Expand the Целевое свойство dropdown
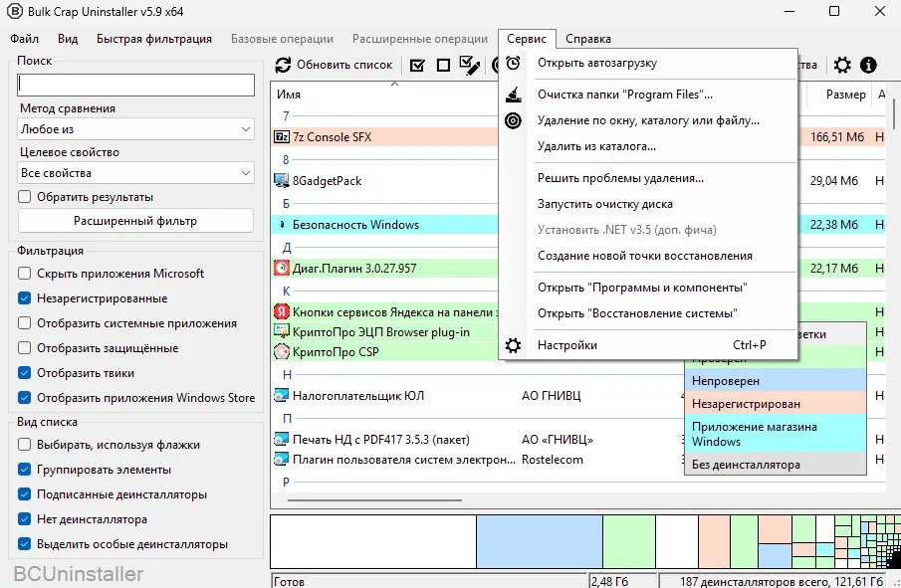This screenshot has height=588, width=901. pyautogui.click(x=136, y=173)
